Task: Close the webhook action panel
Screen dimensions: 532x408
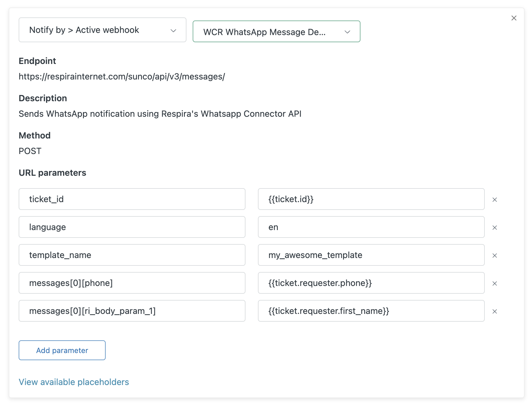Action: point(514,18)
